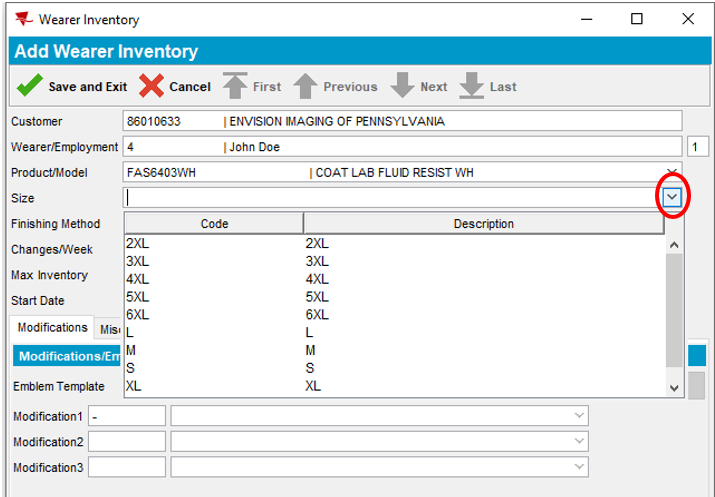Click the red Cancel X icon

click(x=152, y=86)
